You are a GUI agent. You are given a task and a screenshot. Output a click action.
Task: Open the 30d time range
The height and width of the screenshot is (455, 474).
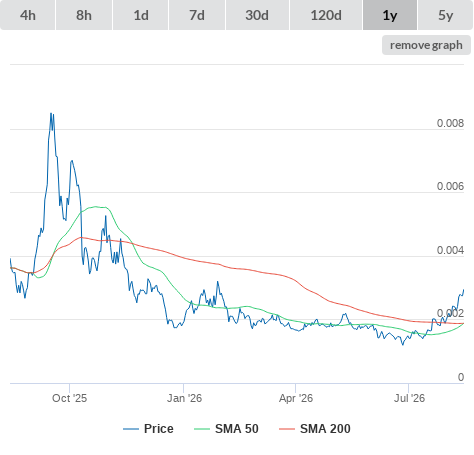[257, 15]
